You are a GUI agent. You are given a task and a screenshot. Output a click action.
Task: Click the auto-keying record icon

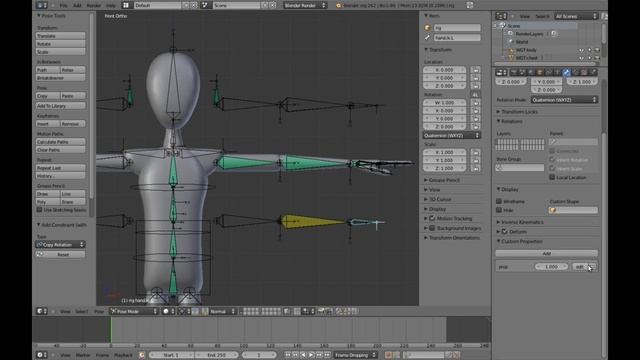pos(389,355)
